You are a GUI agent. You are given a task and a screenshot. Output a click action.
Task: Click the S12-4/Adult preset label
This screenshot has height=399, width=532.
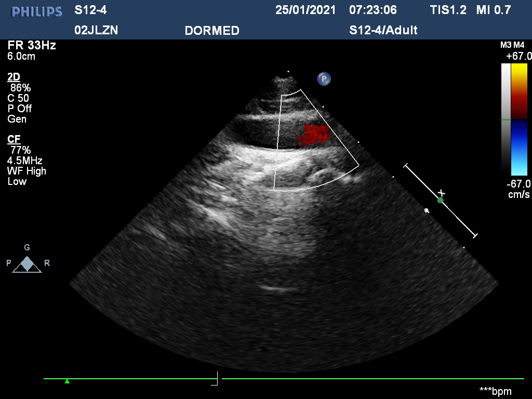383,30
